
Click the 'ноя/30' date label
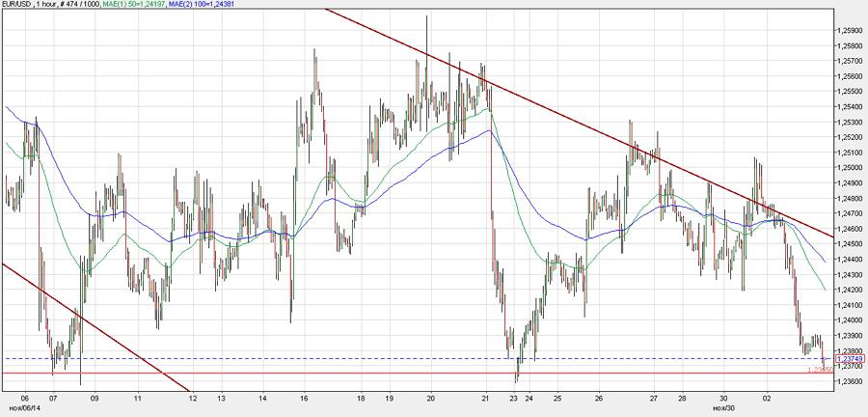(723, 406)
